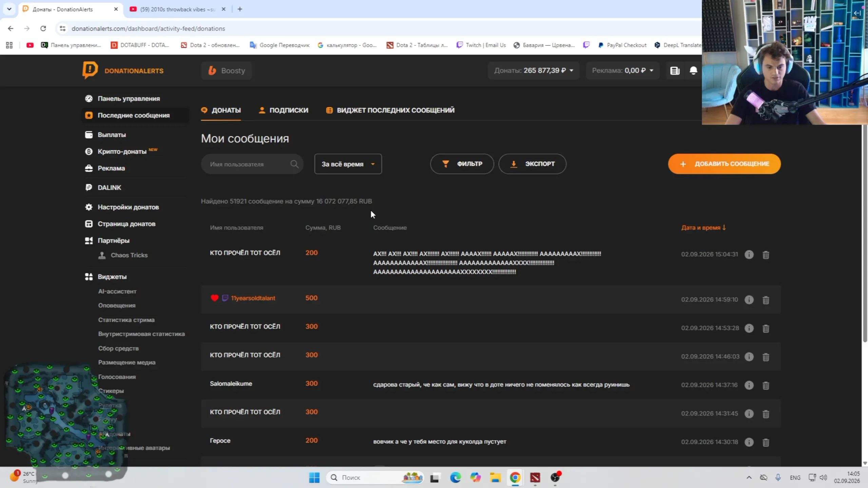868x488 pixels.
Task: Delete the Геросе donation
Action: coord(766,443)
